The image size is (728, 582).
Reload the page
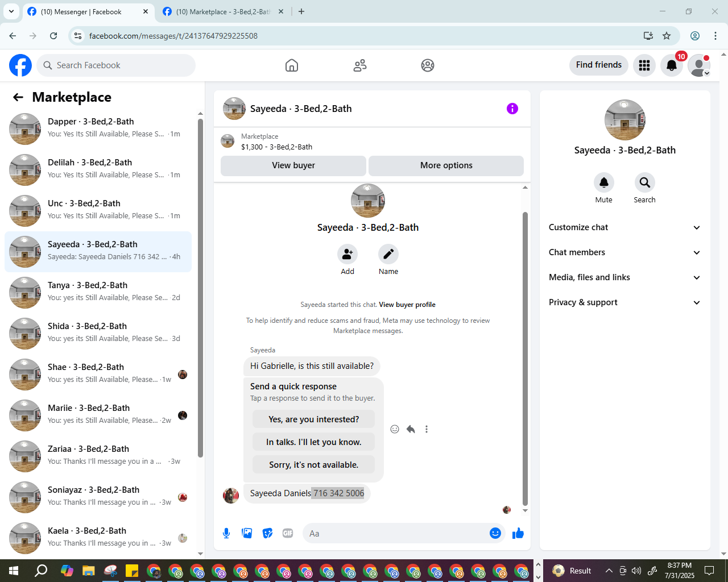coord(53,36)
